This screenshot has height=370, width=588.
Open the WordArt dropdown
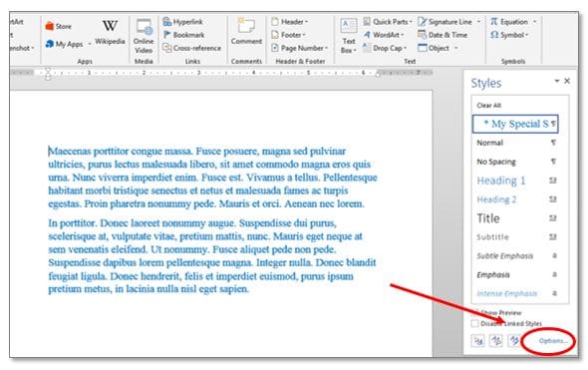click(x=383, y=35)
